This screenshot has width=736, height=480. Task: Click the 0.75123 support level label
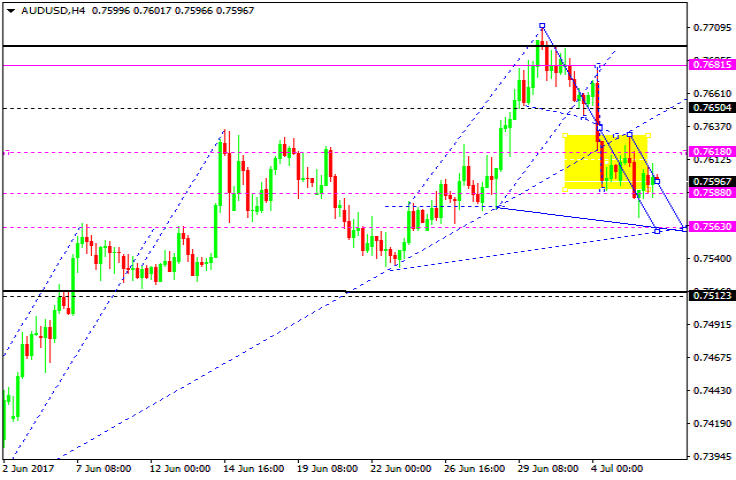(711, 295)
